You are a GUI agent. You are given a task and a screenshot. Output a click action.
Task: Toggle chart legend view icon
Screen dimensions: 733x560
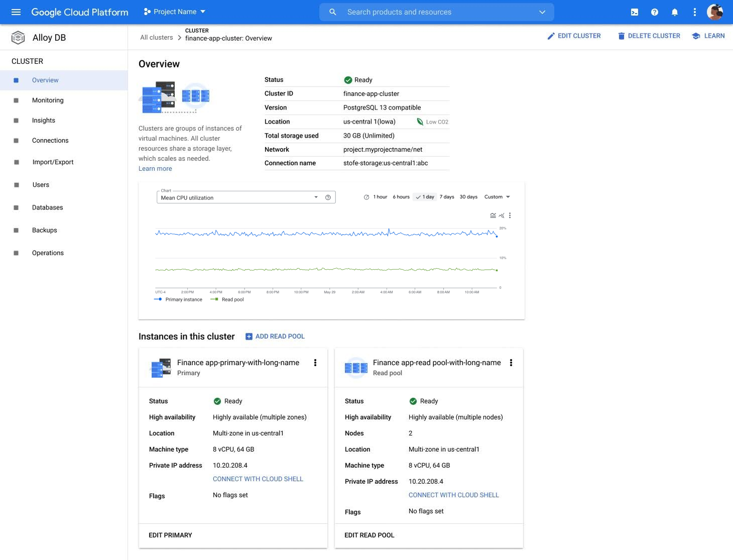493,215
